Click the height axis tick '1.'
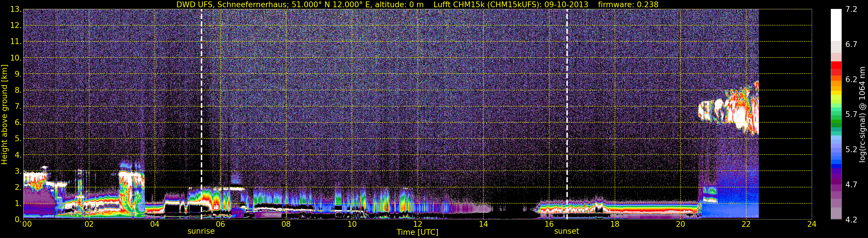The image size is (868, 238). coord(18,204)
